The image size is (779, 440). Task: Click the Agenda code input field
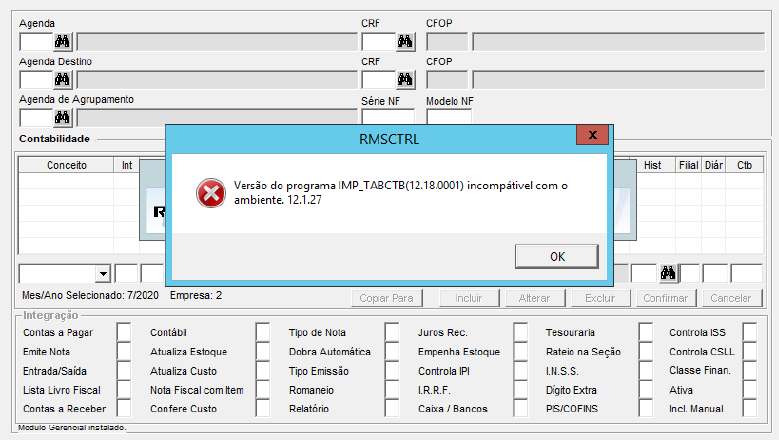pyautogui.click(x=36, y=42)
